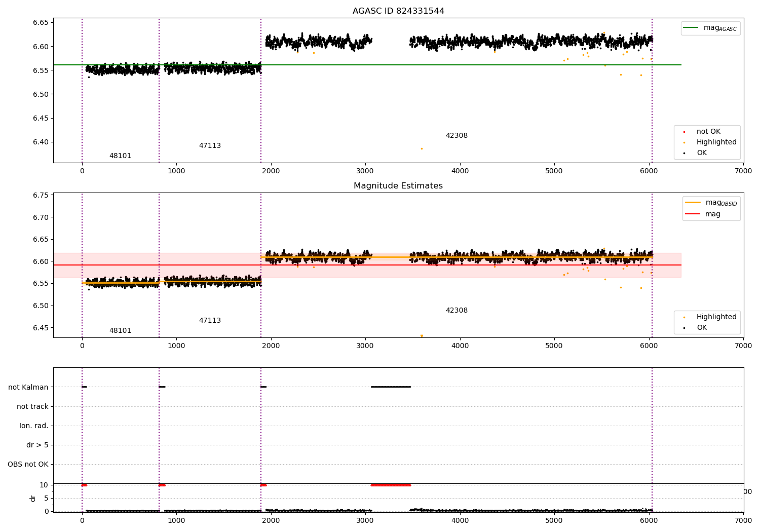The image size is (760, 532).
Task: Click the 6.45 tick label on middle plot
Action: [41, 328]
